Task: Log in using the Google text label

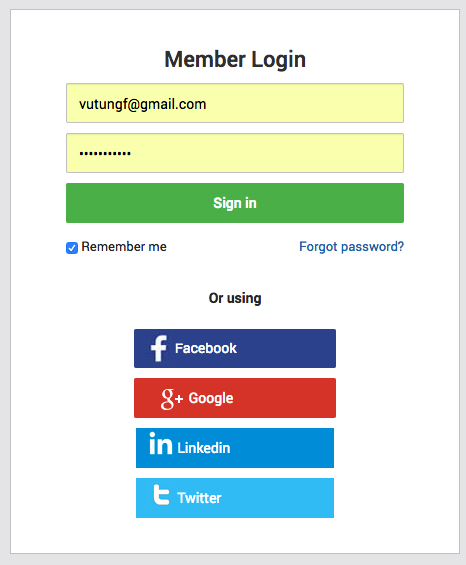Action: [x=211, y=399]
